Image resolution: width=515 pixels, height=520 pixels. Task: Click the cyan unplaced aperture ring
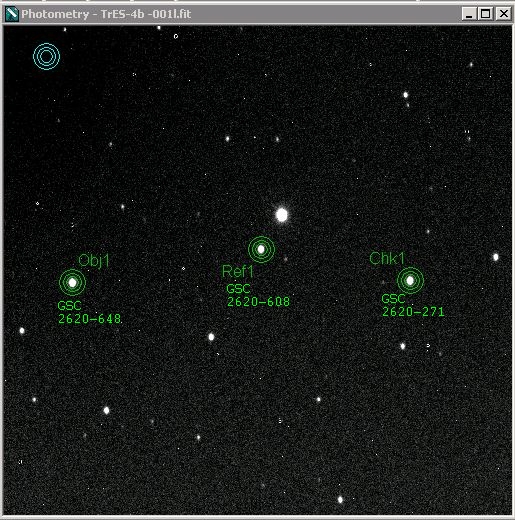pos(47,56)
